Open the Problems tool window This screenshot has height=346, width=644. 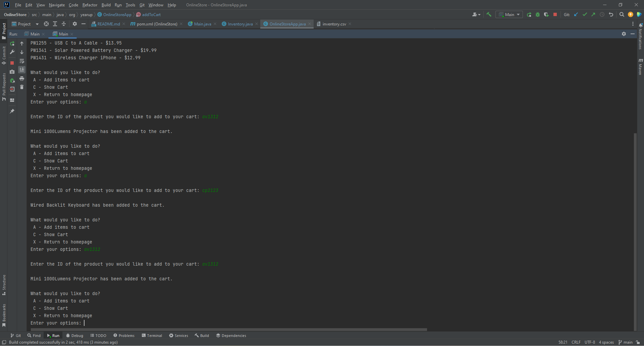click(x=124, y=335)
